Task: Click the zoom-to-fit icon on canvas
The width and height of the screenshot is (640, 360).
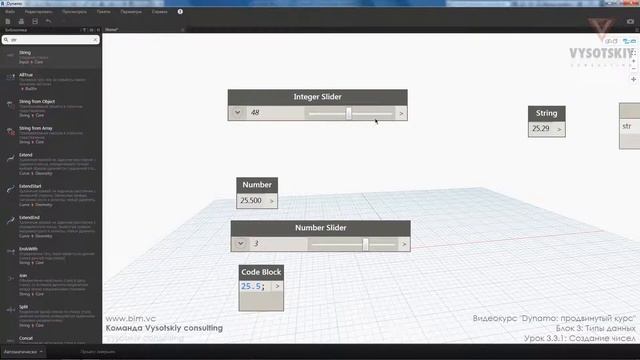Action: click(633, 53)
